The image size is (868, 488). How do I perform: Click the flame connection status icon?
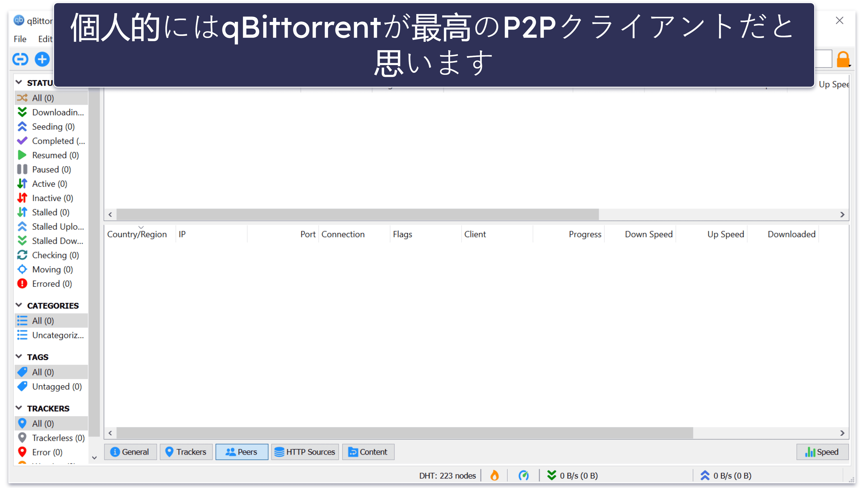[494, 476]
